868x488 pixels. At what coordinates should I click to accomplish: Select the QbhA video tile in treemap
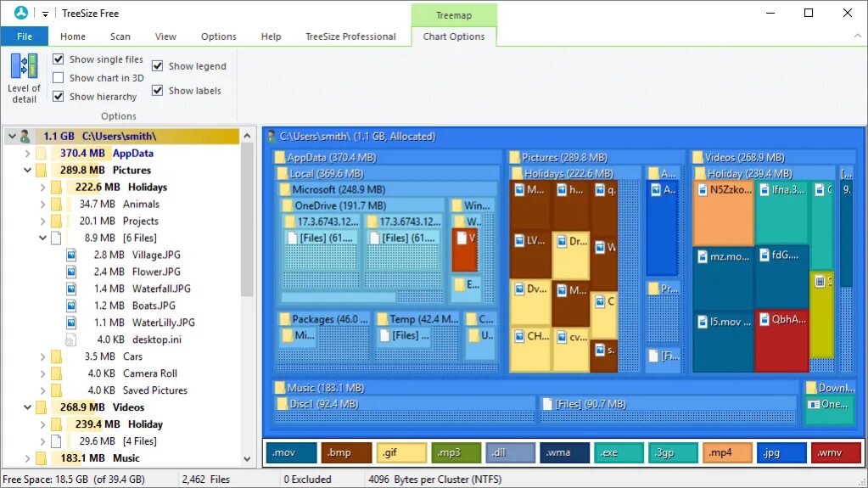click(781, 340)
